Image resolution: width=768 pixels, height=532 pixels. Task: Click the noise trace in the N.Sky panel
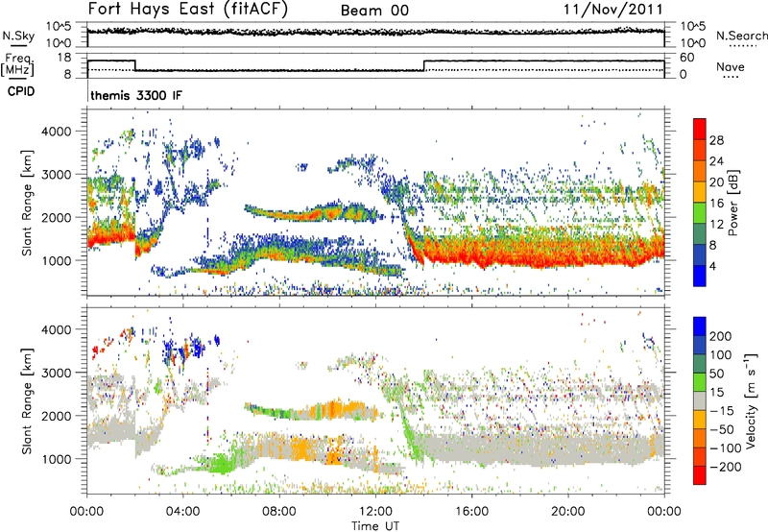[x=375, y=32]
